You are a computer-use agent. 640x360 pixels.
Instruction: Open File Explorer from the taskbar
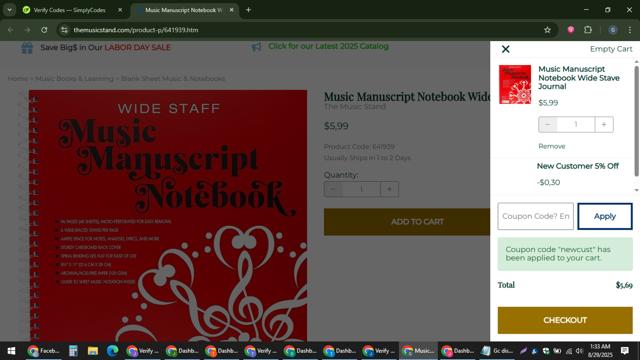[93, 351]
